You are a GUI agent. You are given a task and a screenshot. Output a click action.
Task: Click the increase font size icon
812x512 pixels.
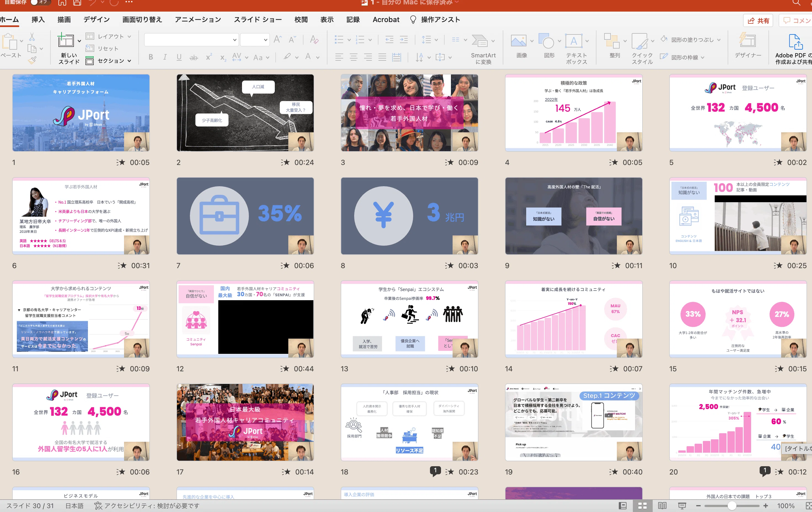click(278, 39)
